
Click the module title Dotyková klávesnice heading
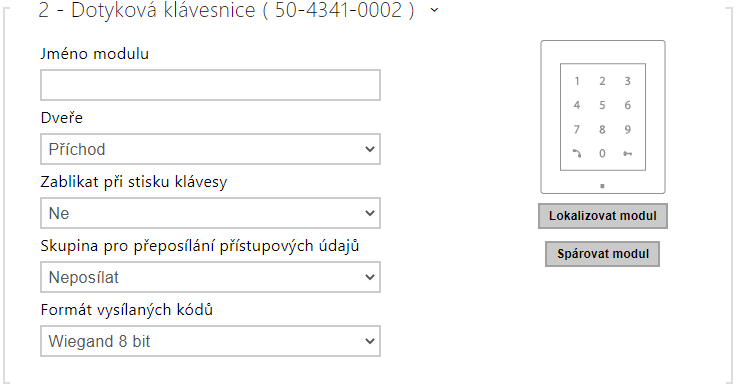click(226, 10)
